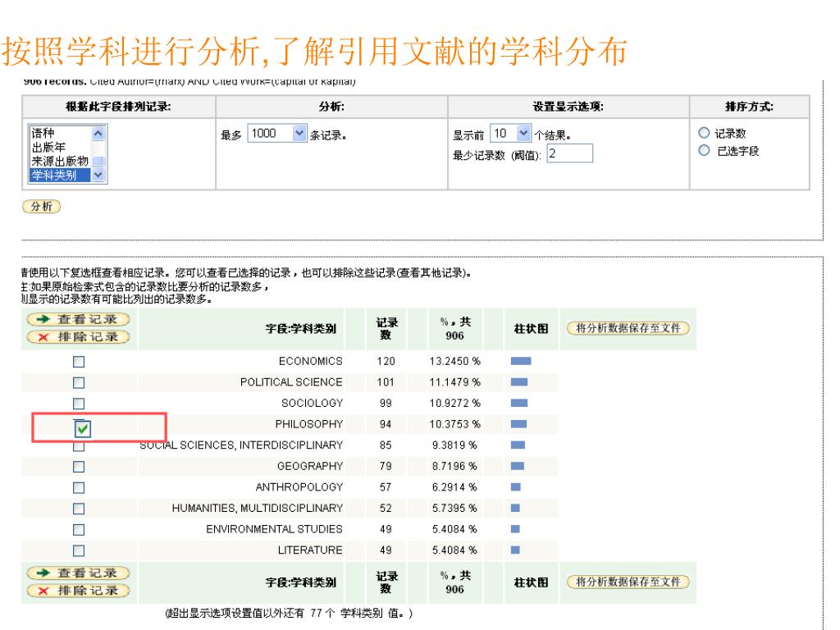Screen dimensions: 840x630
Task: Click the bottom 排除记录 button
Action: tap(79, 589)
